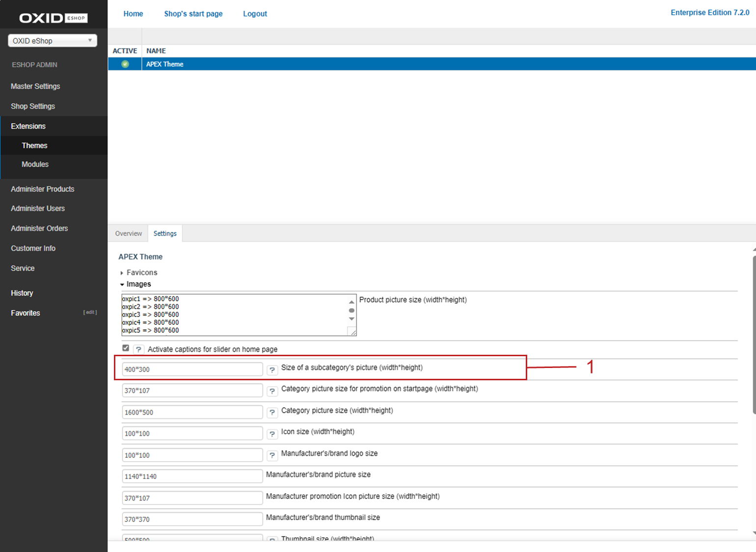This screenshot has width=756, height=552.
Task: Click the edit link next to Favorites
Action: [x=90, y=313]
